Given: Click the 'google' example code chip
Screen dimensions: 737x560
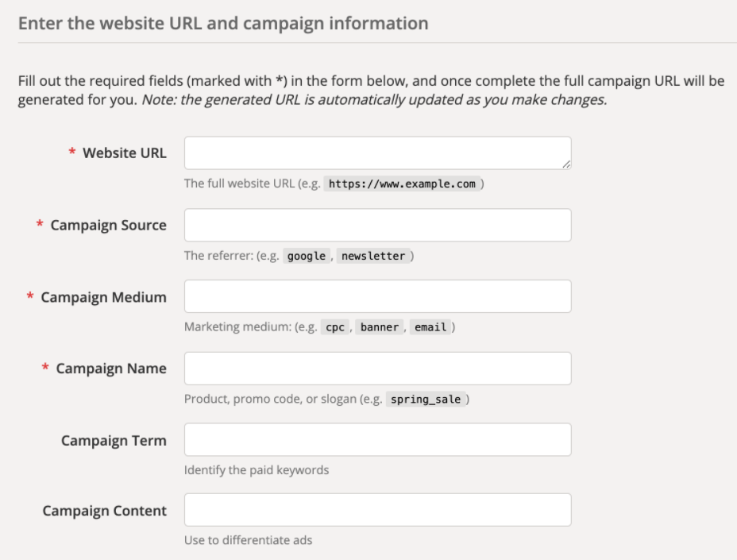Looking at the screenshot, I should (306, 256).
